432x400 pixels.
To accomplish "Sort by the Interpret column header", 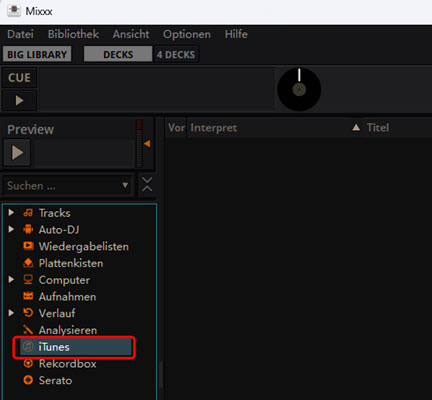I will 214,128.
